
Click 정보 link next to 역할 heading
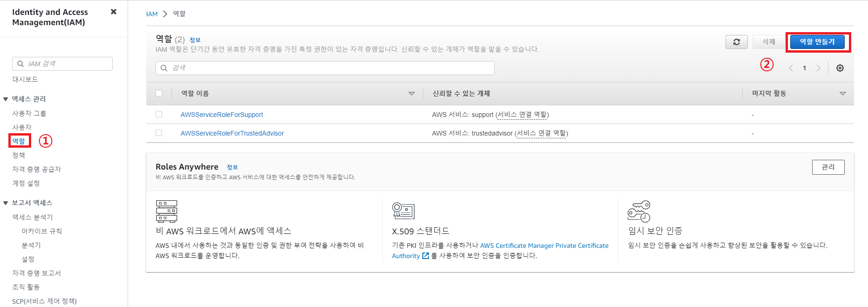[195, 40]
